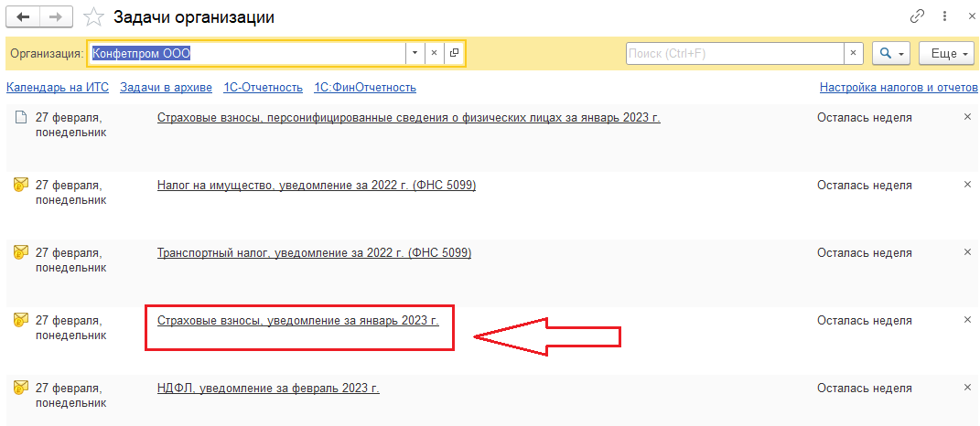Go forward with the right arrow button

click(x=56, y=16)
